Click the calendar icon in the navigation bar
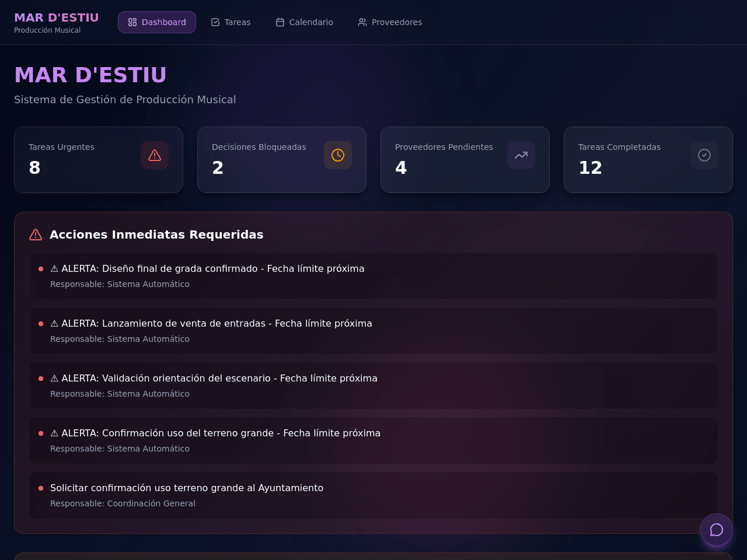Image resolution: width=747 pixels, height=560 pixels. click(x=280, y=22)
